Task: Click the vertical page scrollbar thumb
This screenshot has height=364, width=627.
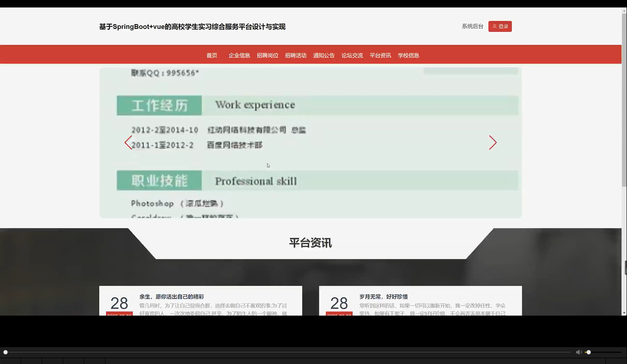Action: 624,100
